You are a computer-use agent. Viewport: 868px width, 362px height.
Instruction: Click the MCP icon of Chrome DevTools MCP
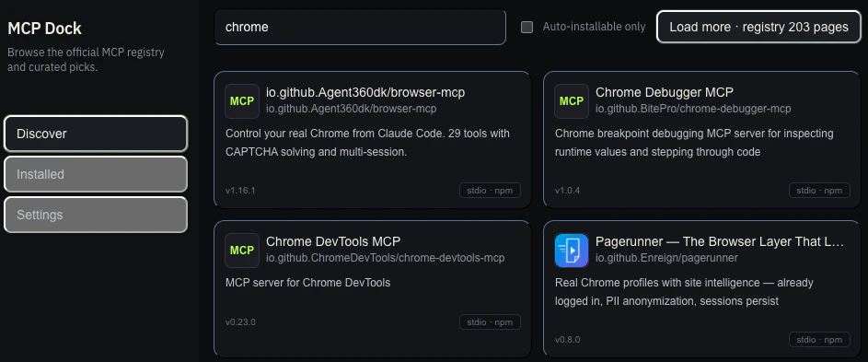242,250
